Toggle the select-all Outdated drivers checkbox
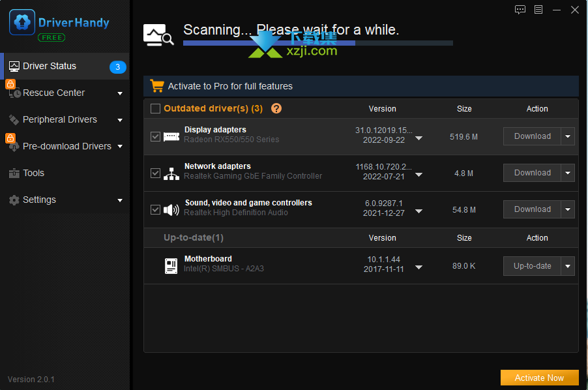Screen dimensions: 588x390 155,108
